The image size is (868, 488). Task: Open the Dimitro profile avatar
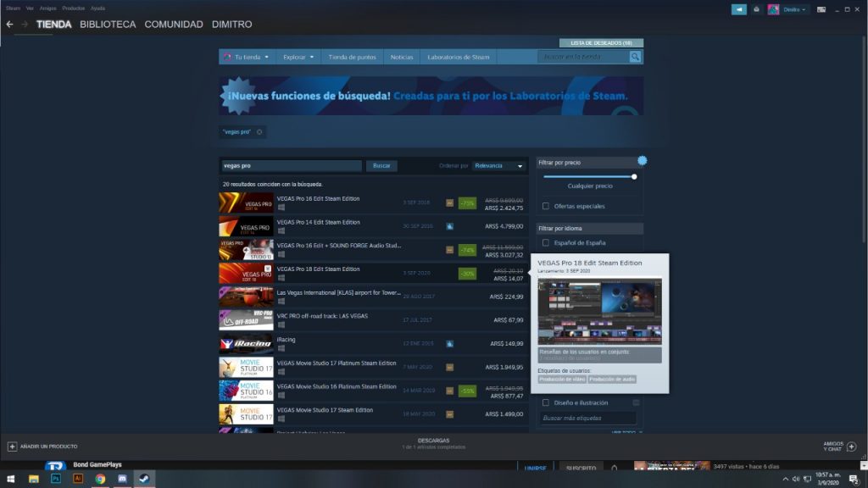point(773,9)
